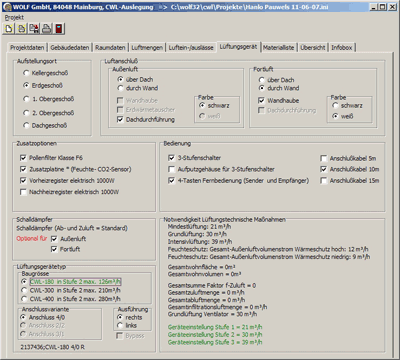This screenshot has width=400, height=360.
Task: Open the Luftein-/auslässe tab
Action: tap(191, 48)
